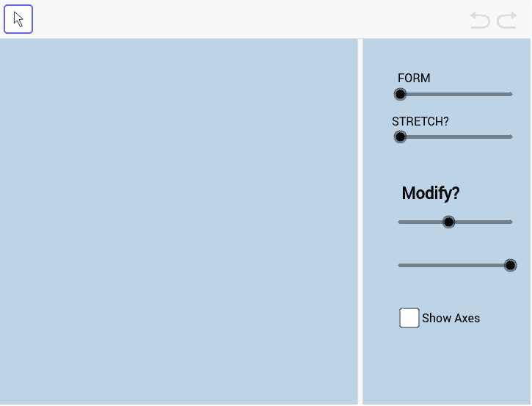
Task: Click the bottom slider's handle
Action: (x=511, y=265)
